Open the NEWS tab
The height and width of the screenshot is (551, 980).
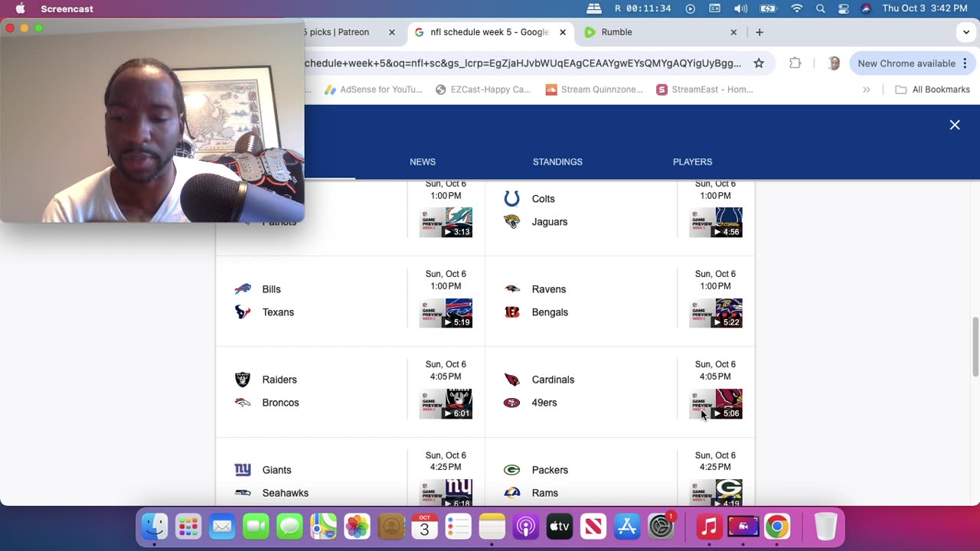423,161
